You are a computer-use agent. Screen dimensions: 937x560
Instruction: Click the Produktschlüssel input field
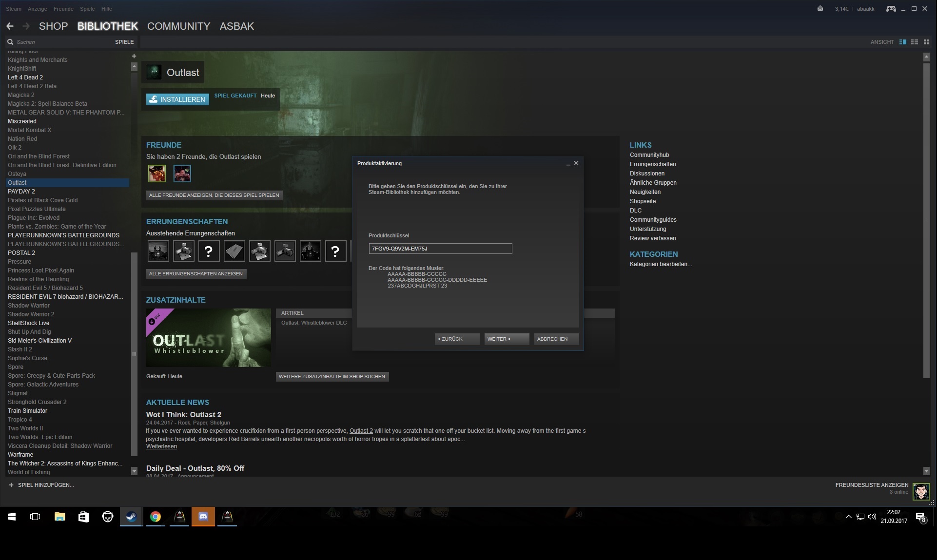440,249
